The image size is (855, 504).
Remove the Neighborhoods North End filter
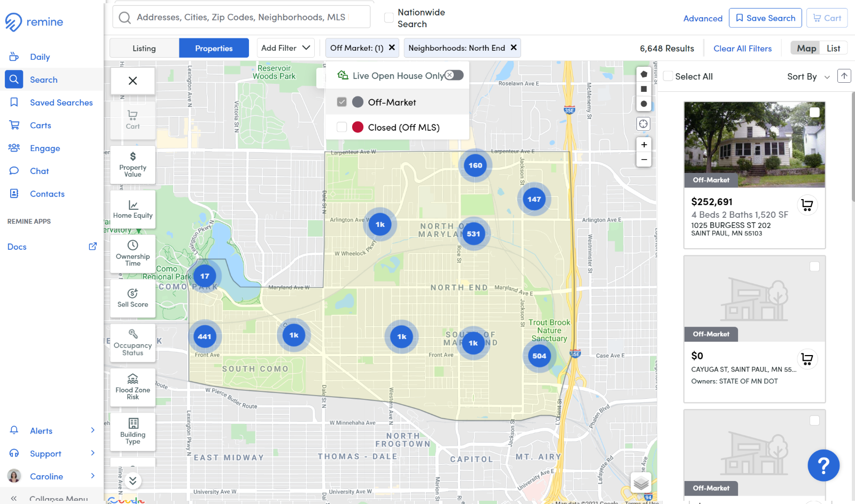coord(514,48)
